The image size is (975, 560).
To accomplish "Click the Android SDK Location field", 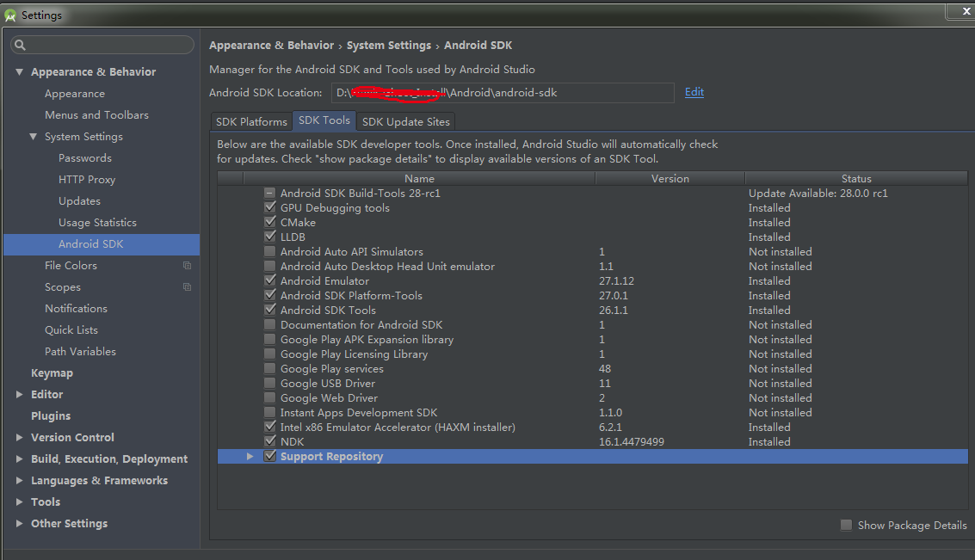I will coord(503,93).
